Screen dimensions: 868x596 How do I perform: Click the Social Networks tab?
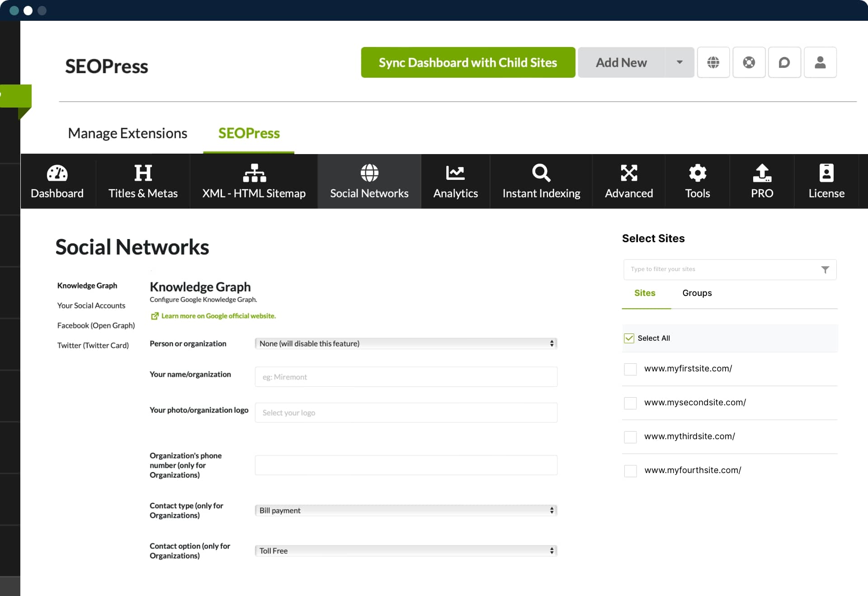369,181
